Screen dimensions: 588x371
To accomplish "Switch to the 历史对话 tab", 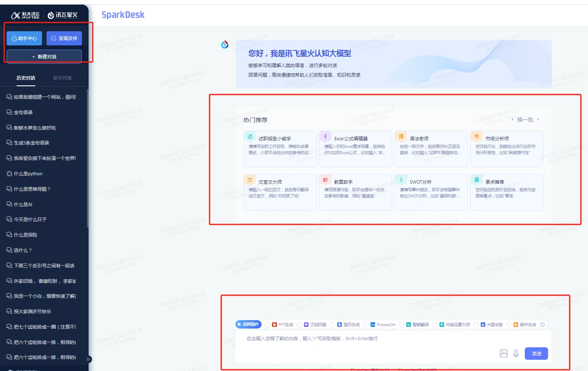I will (x=26, y=78).
